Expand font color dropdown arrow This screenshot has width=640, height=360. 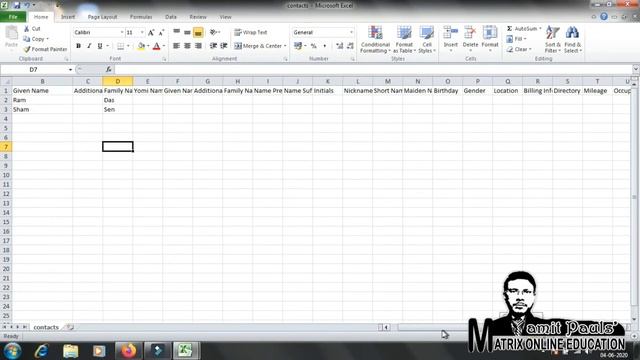pyautogui.click(x=164, y=46)
